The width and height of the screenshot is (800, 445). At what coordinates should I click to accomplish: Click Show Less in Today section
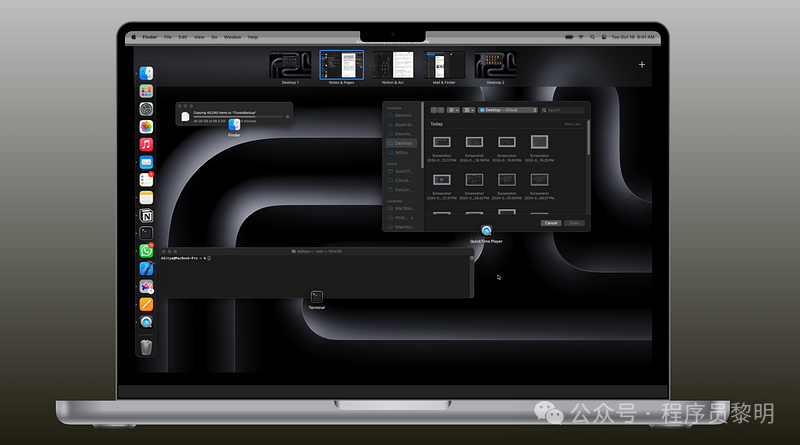click(x=572, y=124)
